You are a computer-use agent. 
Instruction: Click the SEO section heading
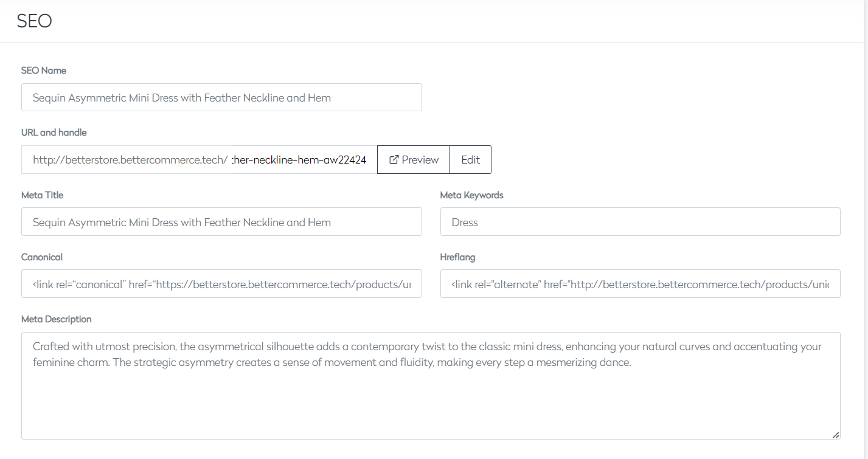[35, 21]
